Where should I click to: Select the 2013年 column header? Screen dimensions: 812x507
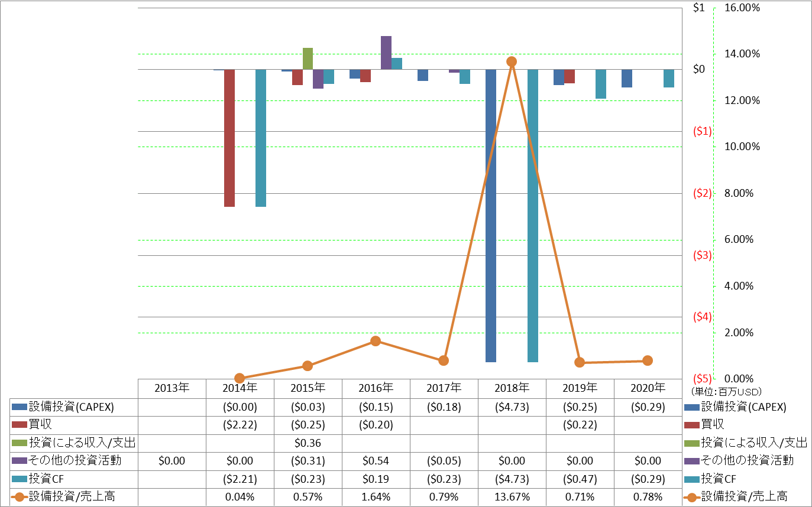[x=172, y=388]
